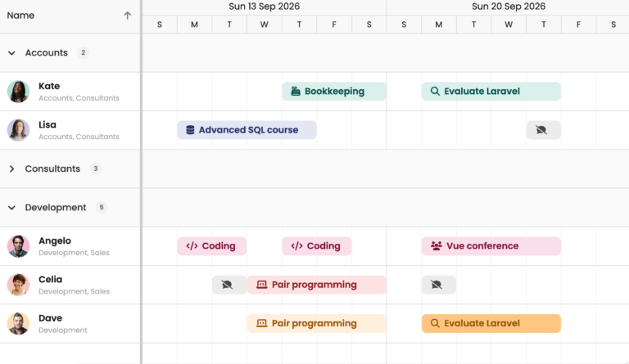Image resolution: width=629 pixels, height=364 pixels.
Task: Collapse the Development group
Action: click(11, 208)
